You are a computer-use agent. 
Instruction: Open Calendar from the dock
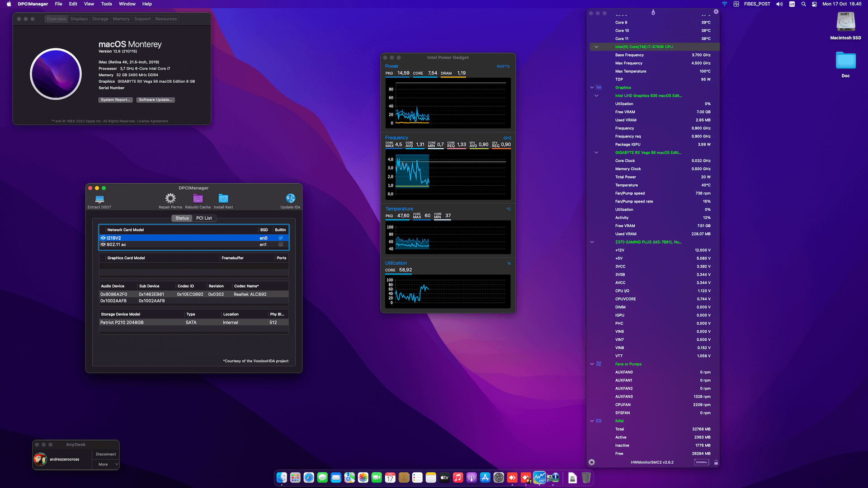pyautogui.click(x=390, y=478)
